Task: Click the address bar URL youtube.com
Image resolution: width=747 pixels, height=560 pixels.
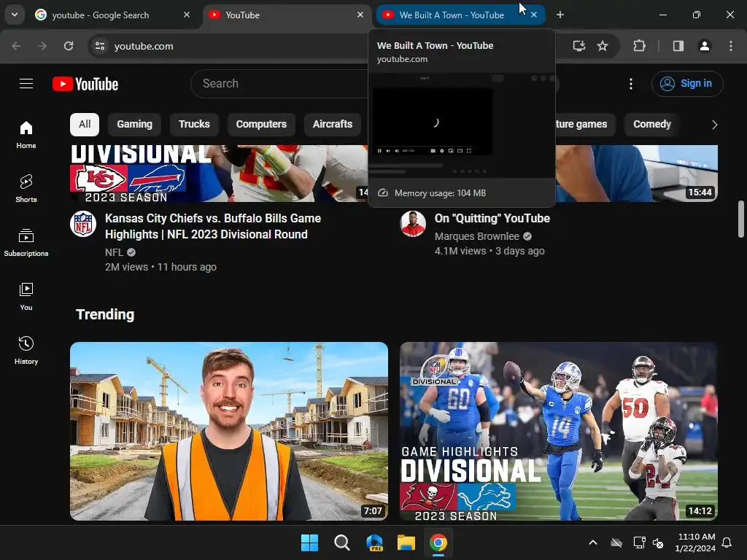Action: 144,46
